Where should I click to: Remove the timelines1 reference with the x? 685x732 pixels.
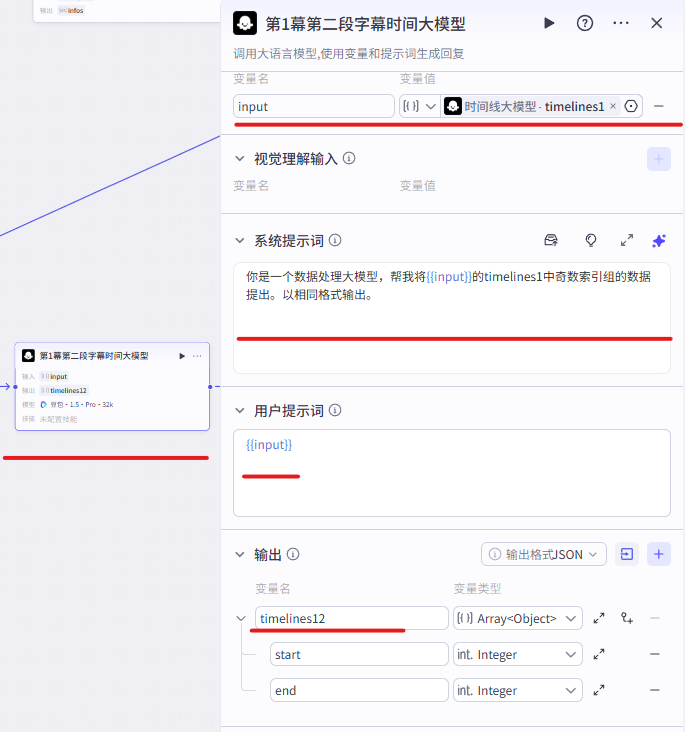613,106
